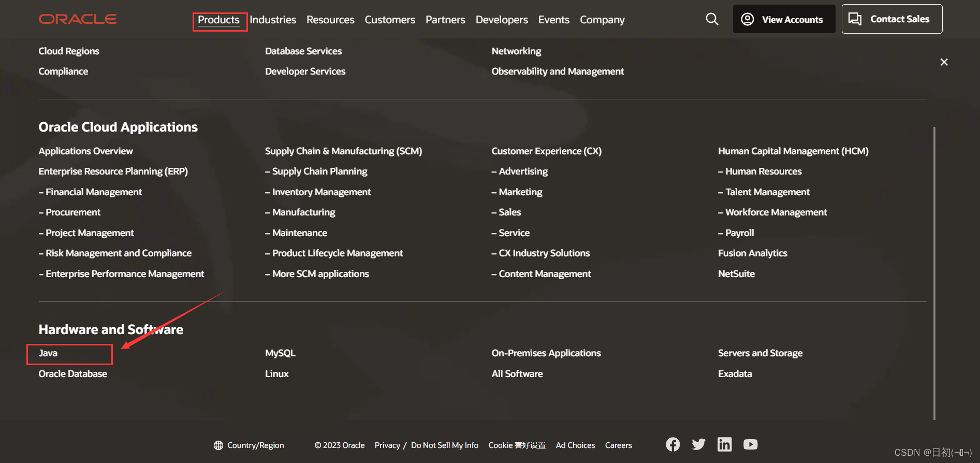Open the Exadata link
The height and width of the screenshot is (463, 980).
[735, 374]
